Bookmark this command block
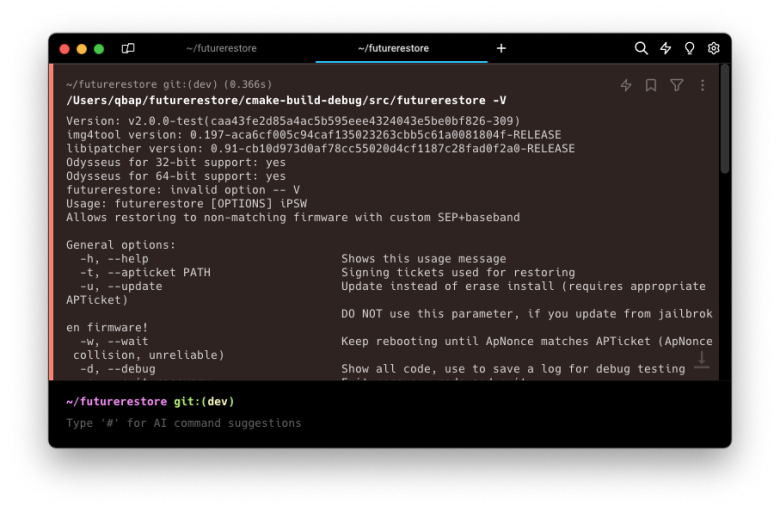Viewport: 780px width, 512px height. pyautogui.click(x=651, y=85)
